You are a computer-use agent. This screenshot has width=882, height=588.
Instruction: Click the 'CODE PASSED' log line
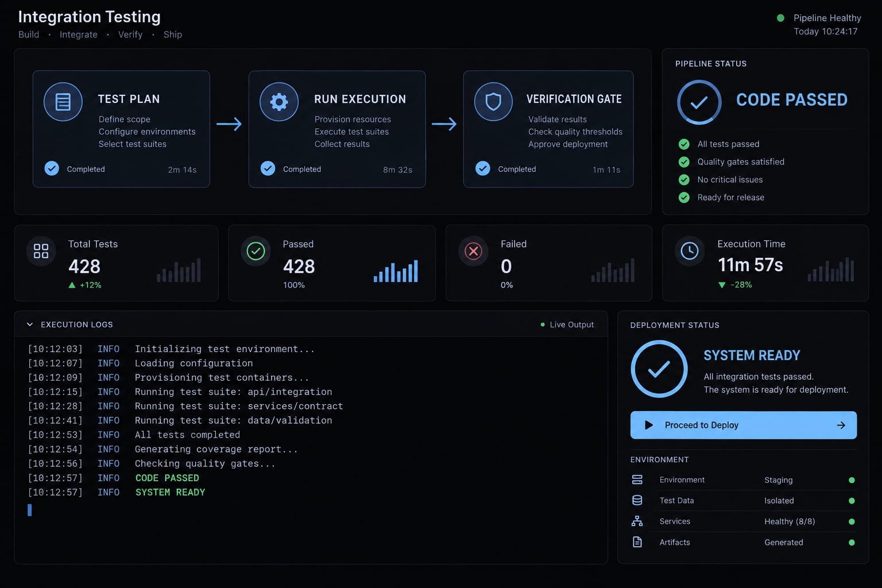(x=167, y=478)
